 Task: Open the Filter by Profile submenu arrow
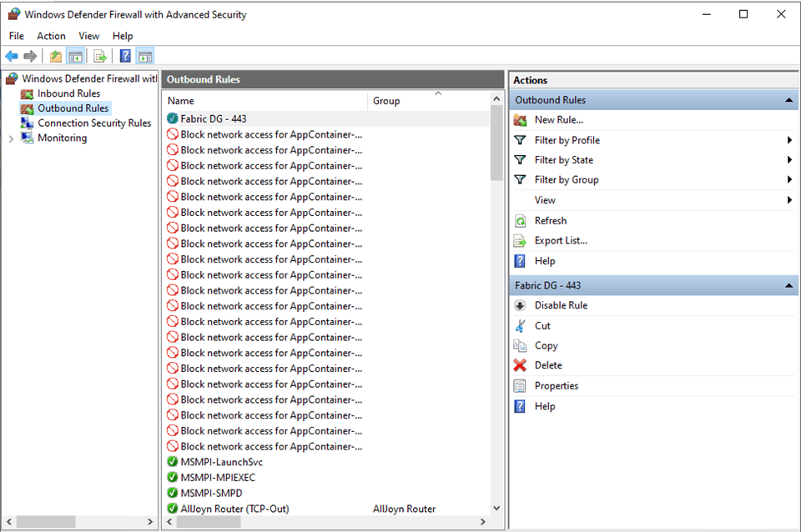pos(789,140)
